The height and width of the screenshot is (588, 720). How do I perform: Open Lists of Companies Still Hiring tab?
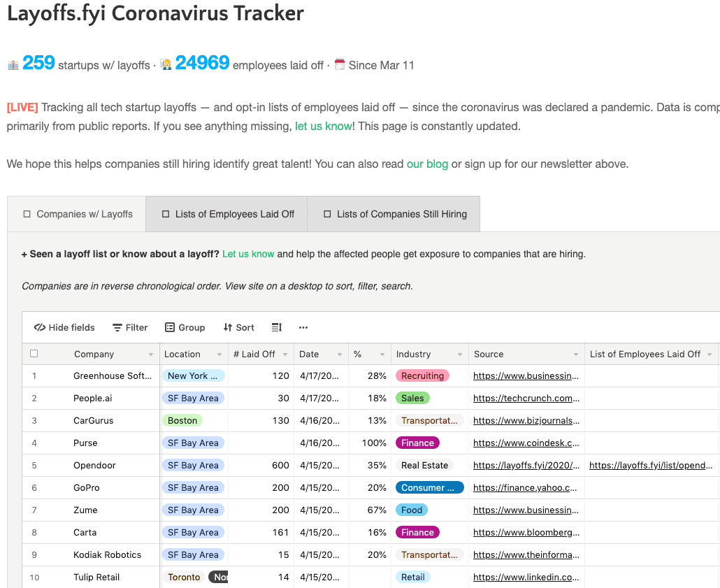tap(394, 214)
